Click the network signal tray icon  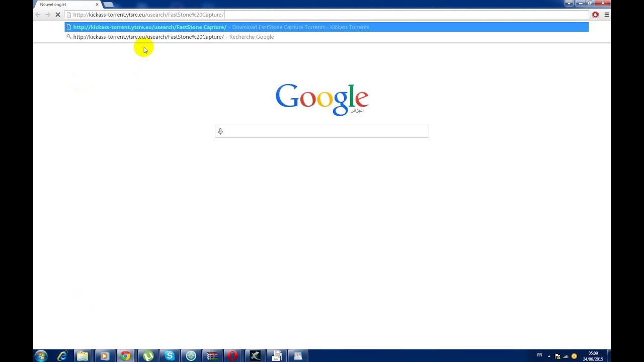(x=566, y=356)
